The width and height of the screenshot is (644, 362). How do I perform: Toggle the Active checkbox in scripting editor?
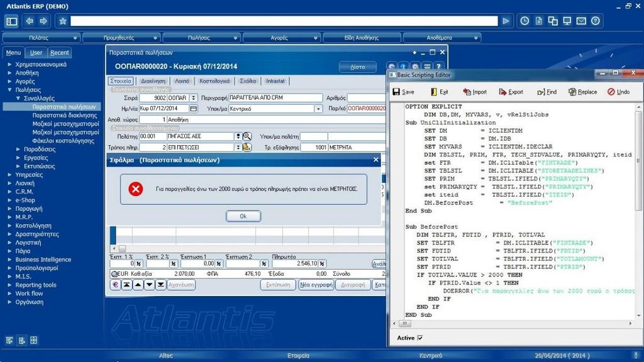[419, 337]
